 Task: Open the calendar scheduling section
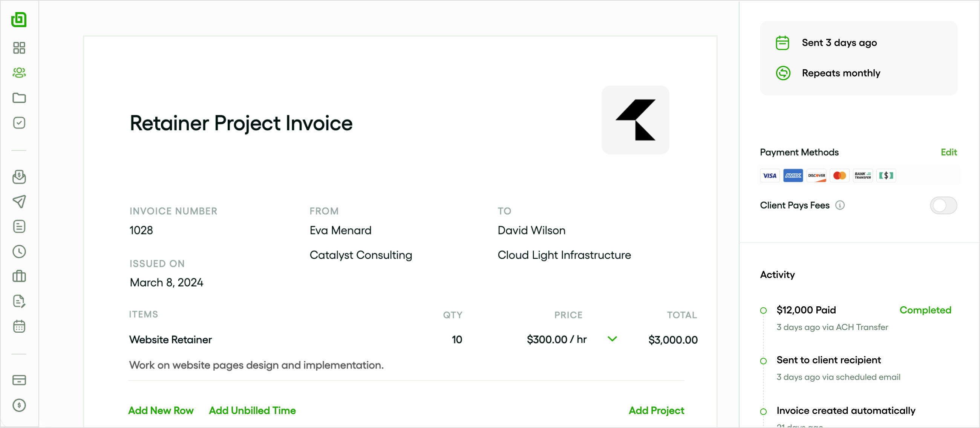tap(19, 326)
